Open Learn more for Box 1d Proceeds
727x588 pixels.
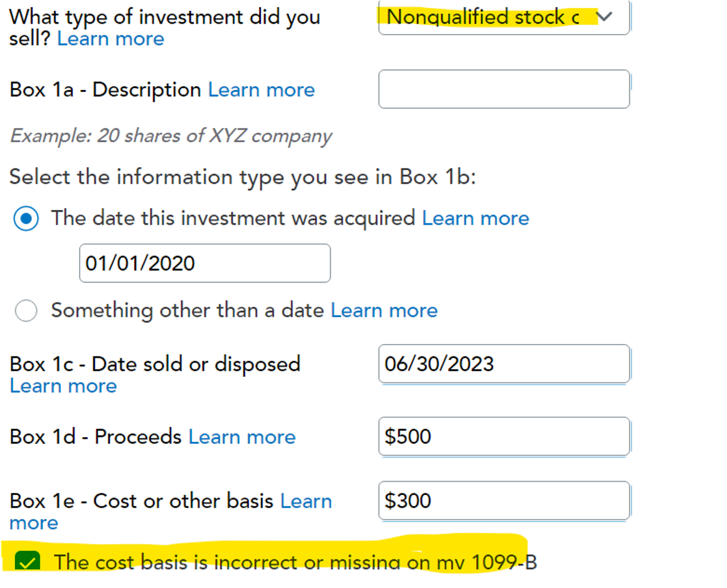(x=242, y=437)
